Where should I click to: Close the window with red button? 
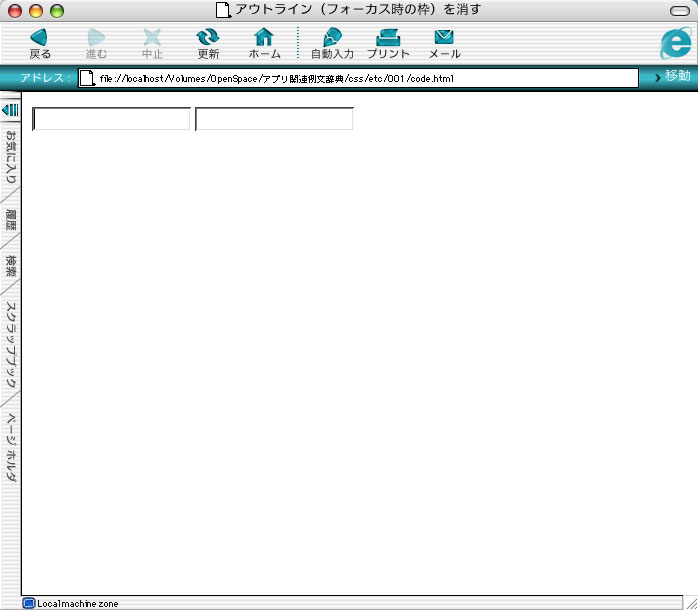coord(15,11)
